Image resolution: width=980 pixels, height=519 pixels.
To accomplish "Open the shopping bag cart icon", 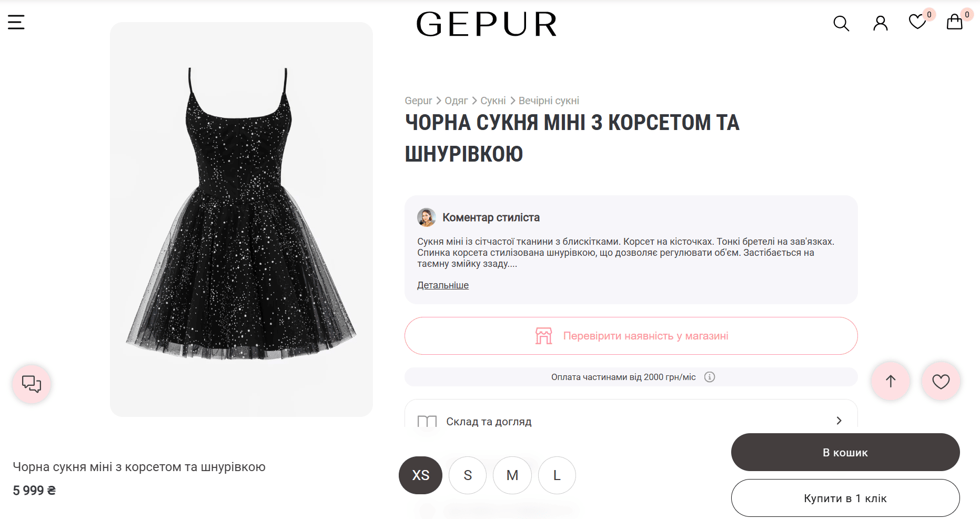I will click(954, 22).
